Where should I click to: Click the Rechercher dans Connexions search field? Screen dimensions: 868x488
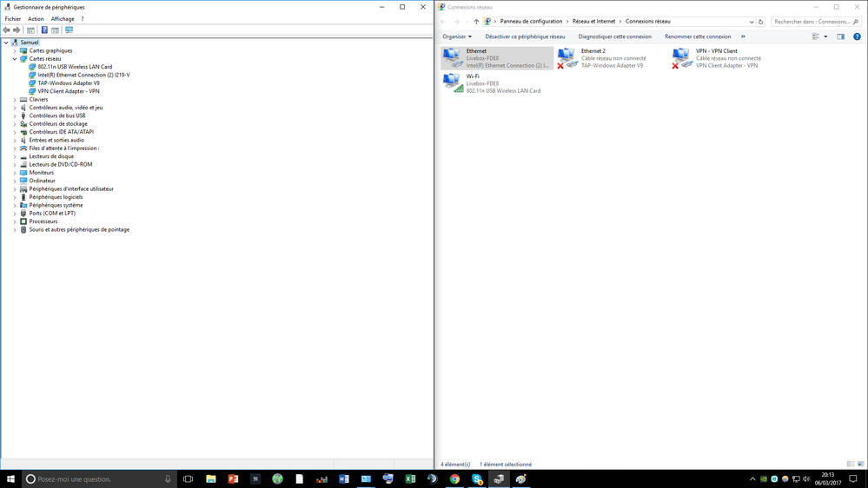[812, 22]
